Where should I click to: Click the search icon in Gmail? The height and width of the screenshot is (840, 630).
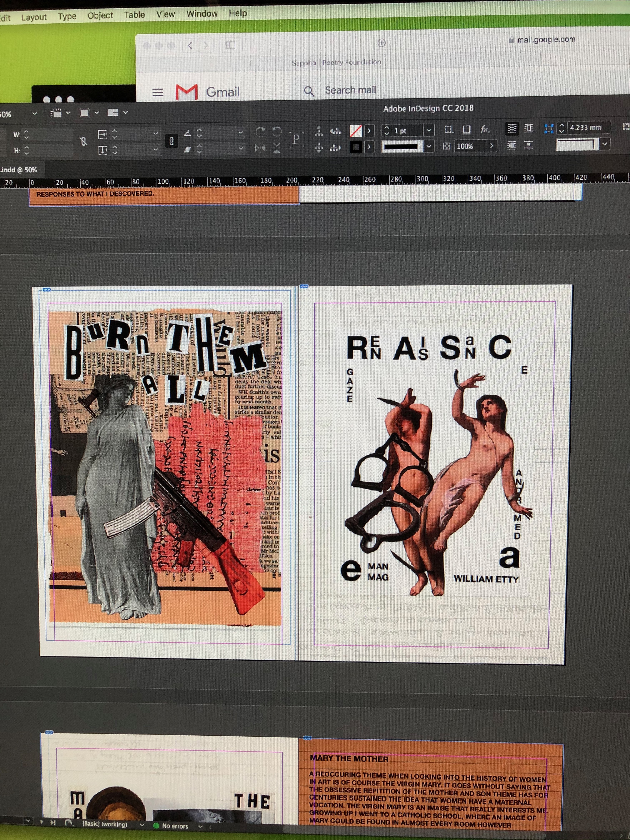point(309,91)
